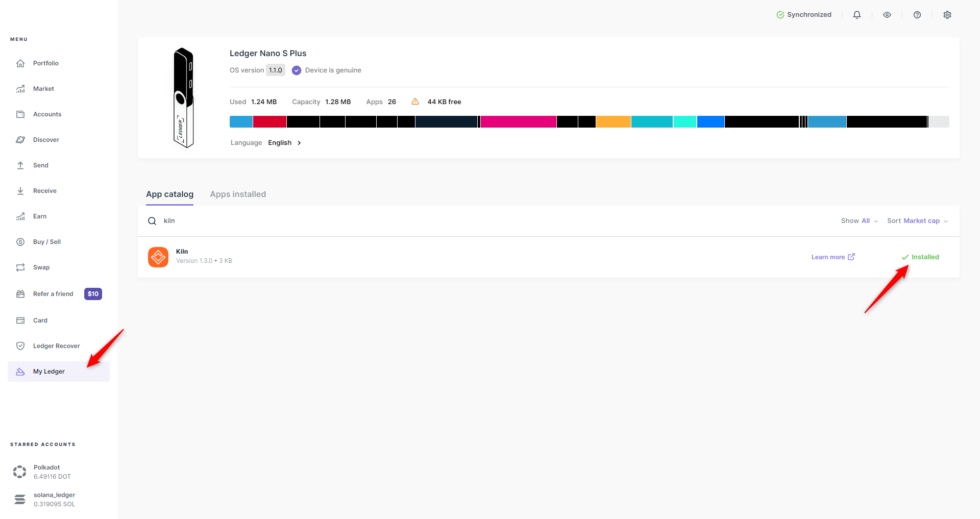Click the Ledger Nano S Plus image

click(184, 97)
